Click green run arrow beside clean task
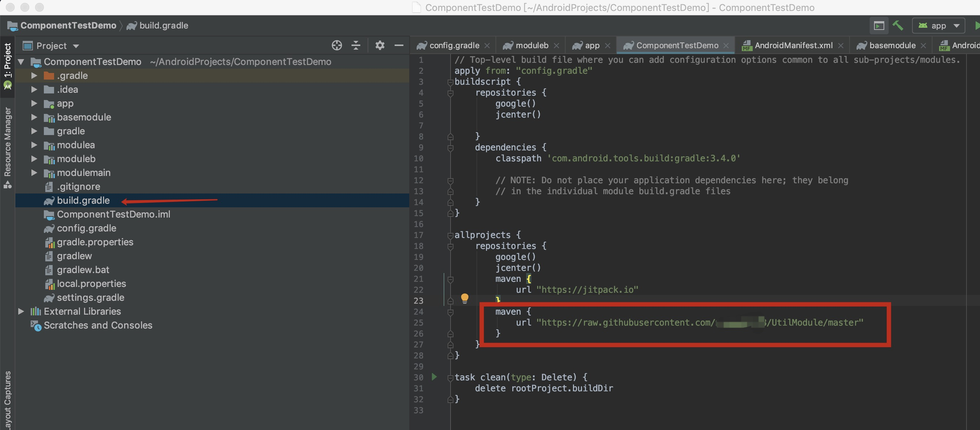 point(434,377)
